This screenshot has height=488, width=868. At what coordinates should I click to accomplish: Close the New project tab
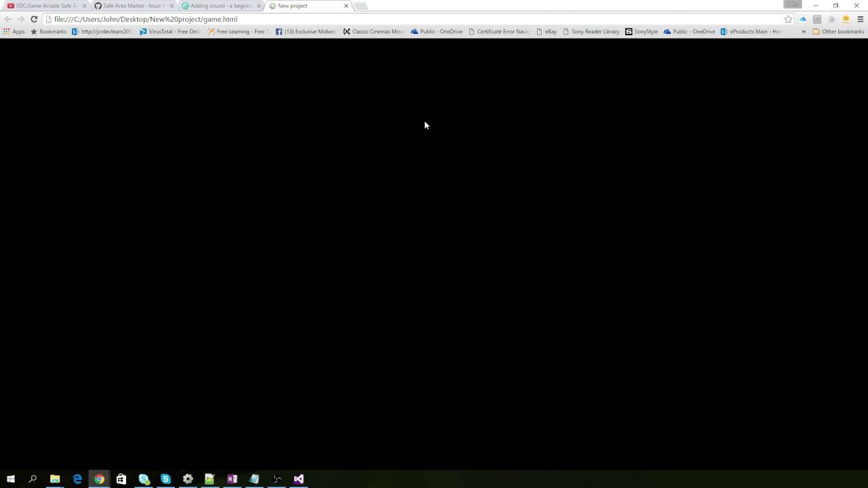click(x=346, y=5)
